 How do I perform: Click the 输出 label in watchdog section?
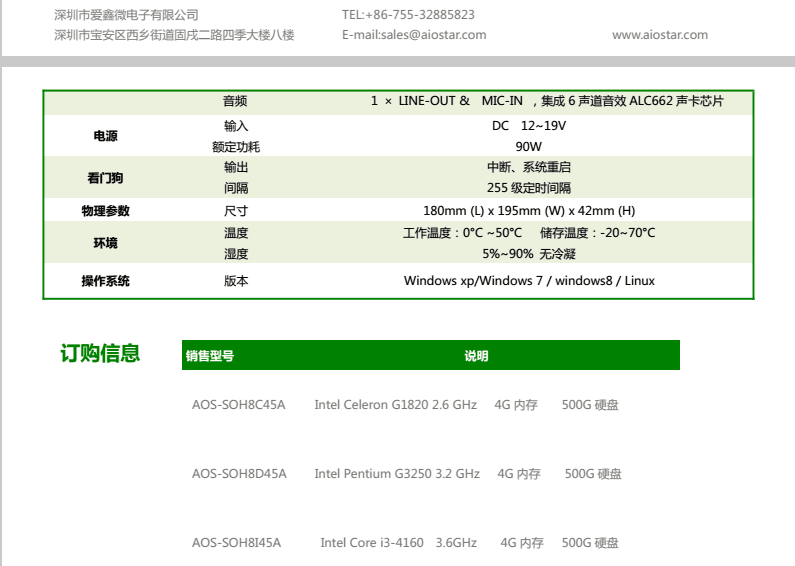click(236, 167)
